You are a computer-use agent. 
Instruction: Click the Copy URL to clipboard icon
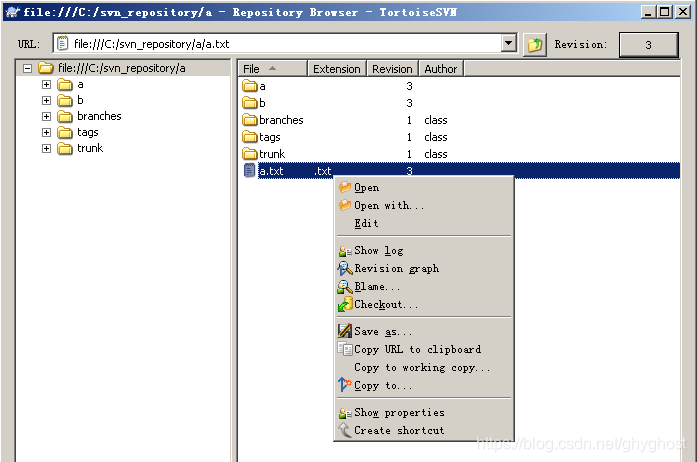345,349
